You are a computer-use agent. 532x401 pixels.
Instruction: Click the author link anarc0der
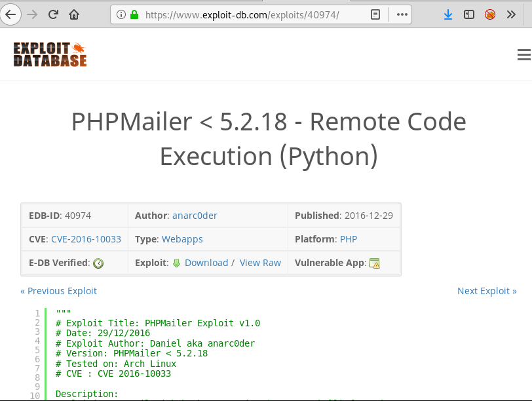[x=195, y=216]
